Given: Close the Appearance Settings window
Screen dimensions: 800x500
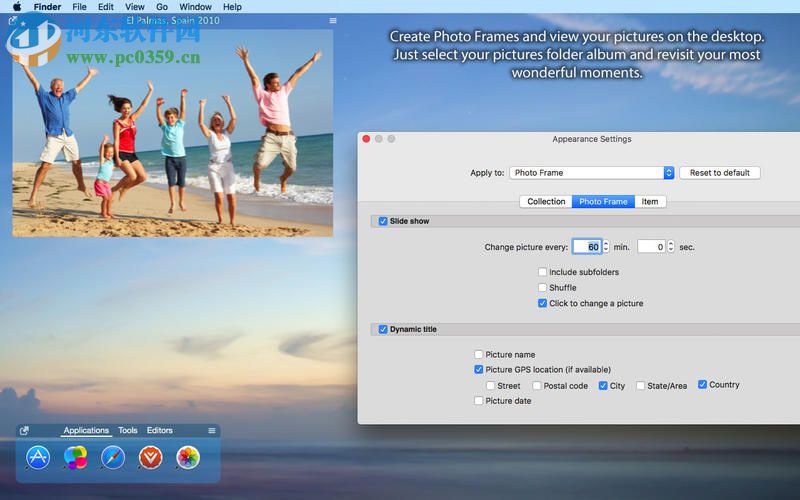Looking at the screenshot, I should (x=366, y=139).
